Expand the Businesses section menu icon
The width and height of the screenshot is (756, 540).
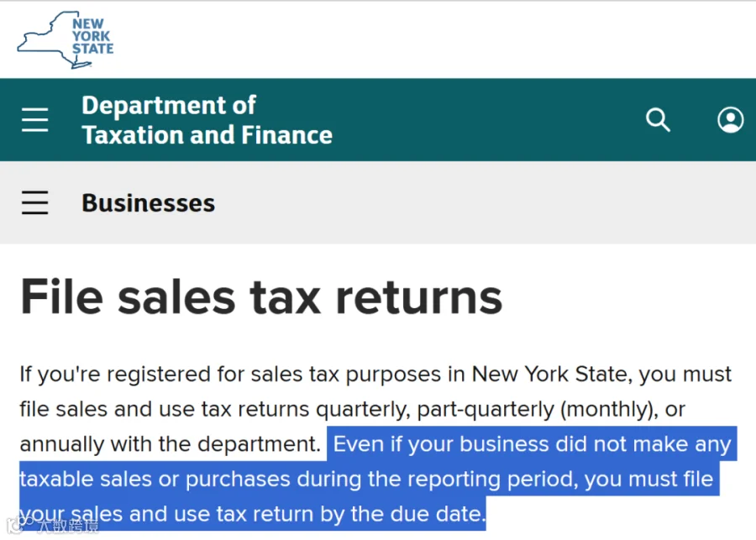tap(34, 202)
